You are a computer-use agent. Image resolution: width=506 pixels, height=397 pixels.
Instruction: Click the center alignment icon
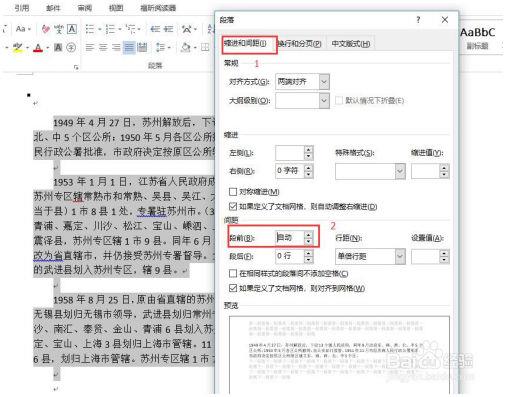click(103, 47)
